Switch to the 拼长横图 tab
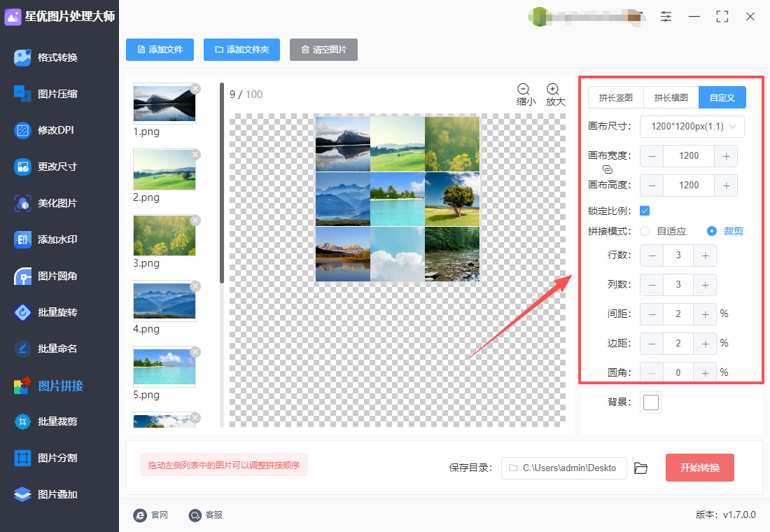Screen dimensions: 770x532 click(671, 97)
